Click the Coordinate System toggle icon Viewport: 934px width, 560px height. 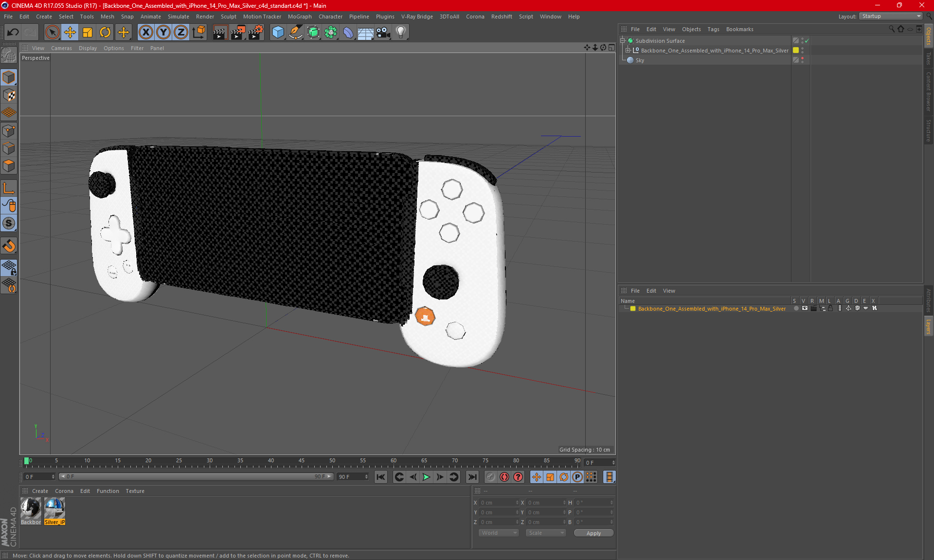[x=198, y=33]
